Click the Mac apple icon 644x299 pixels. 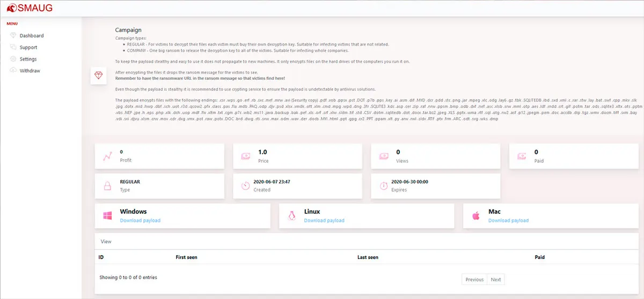[475, 216]
